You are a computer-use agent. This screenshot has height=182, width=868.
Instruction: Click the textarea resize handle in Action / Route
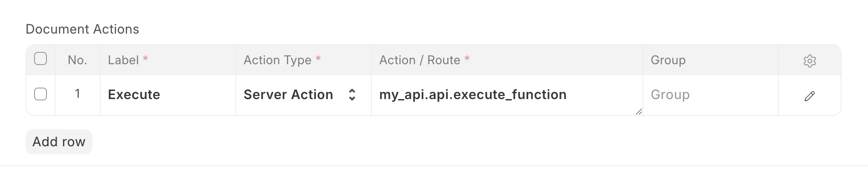click(638, 112)
